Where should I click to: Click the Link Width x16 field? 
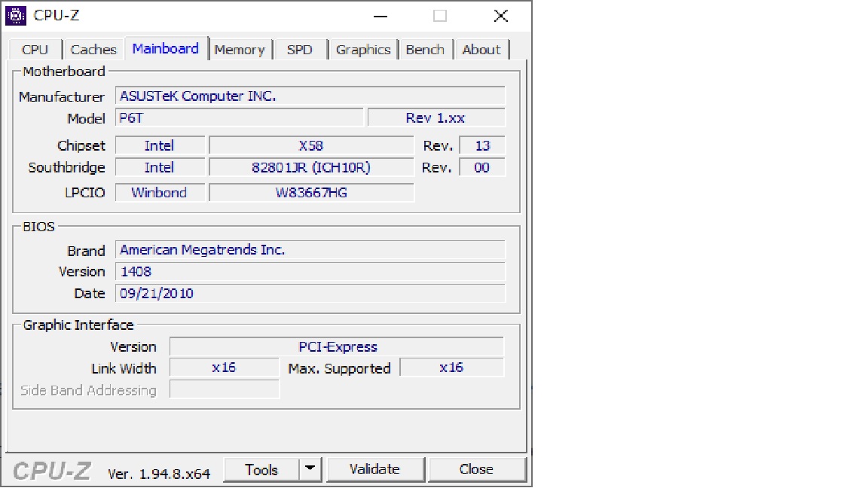tap(225, 368)
